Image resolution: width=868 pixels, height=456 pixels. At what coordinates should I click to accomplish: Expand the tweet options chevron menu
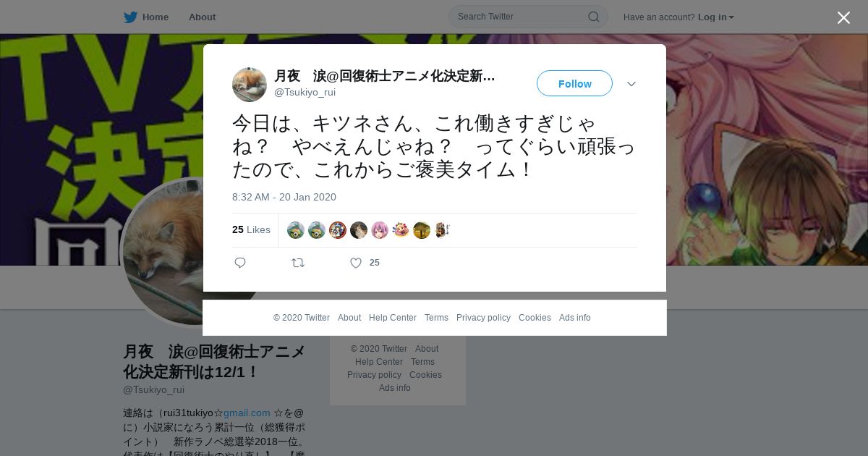pos(631,84)
